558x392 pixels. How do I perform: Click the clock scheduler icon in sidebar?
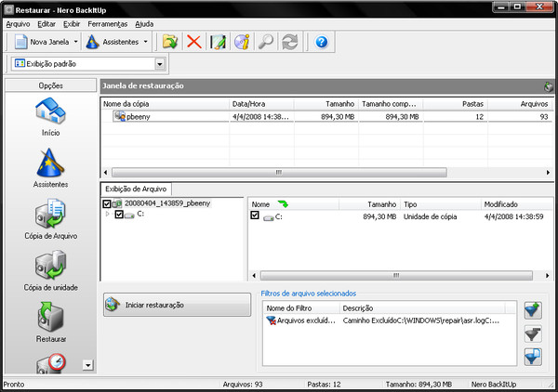[50, 363]
